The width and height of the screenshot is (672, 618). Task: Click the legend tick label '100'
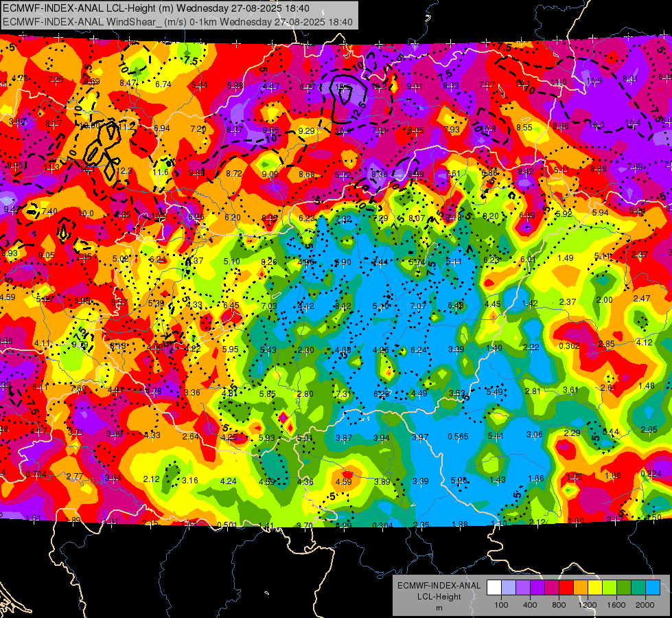tap(501, 605)
